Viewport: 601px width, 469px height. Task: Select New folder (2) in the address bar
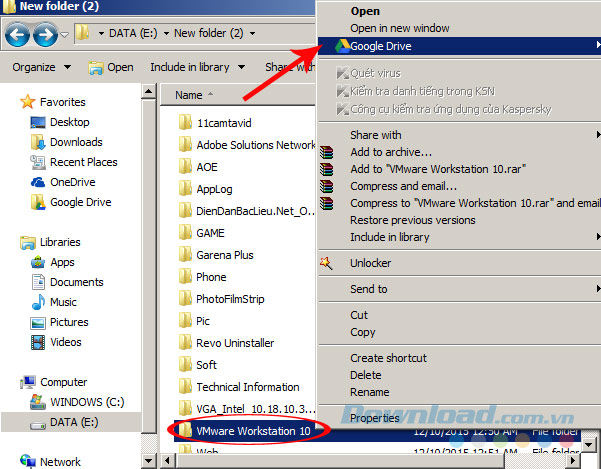click(209, 33)
